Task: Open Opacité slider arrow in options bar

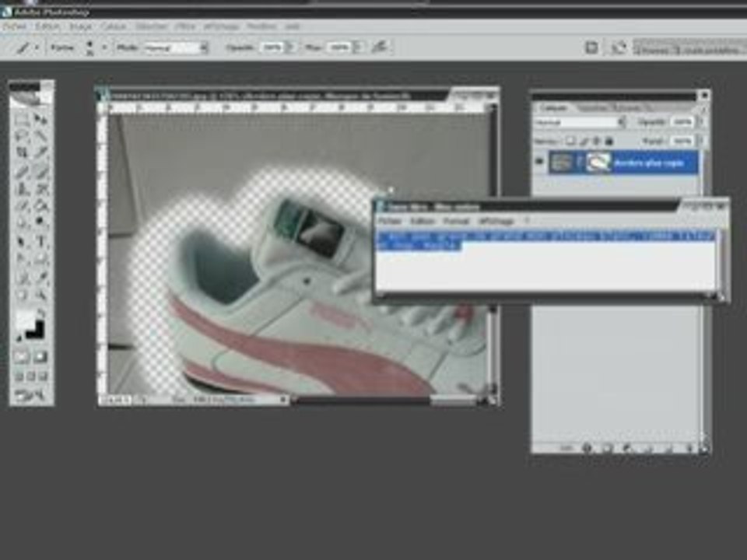Action: click(x=290, y=47)
